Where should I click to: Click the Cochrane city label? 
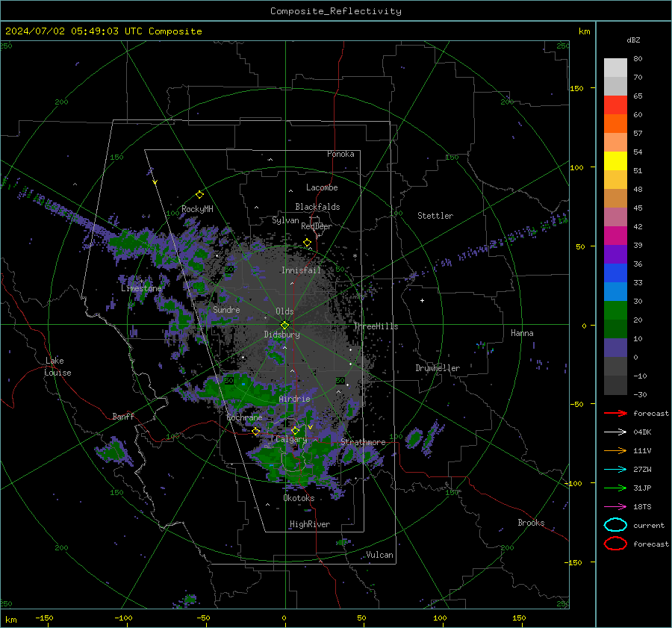[244, 417]
